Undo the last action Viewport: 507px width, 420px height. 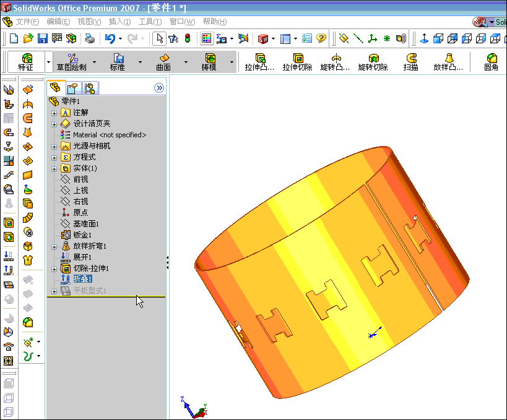point(110,38)
